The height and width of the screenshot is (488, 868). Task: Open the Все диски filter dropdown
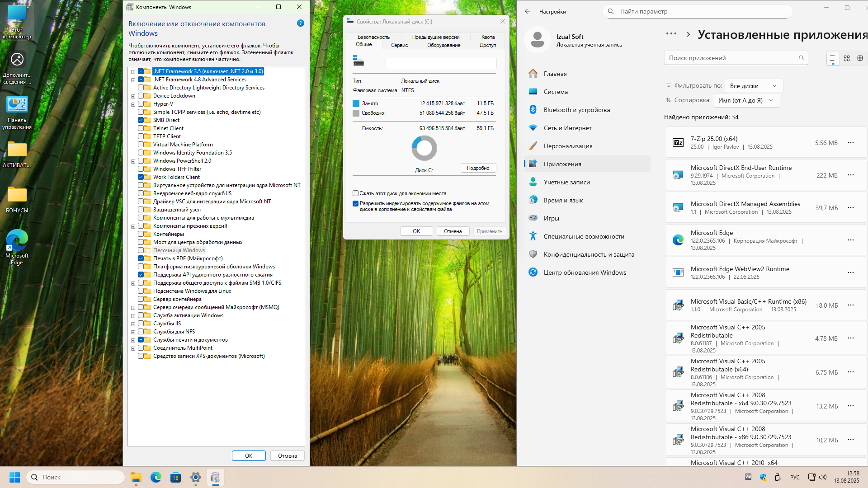click(753, 86)
